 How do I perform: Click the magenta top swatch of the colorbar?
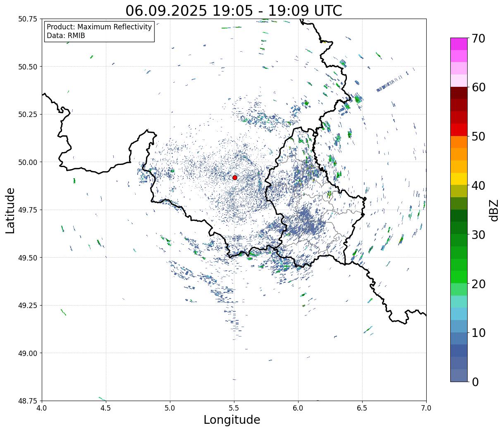pos(459,43)
